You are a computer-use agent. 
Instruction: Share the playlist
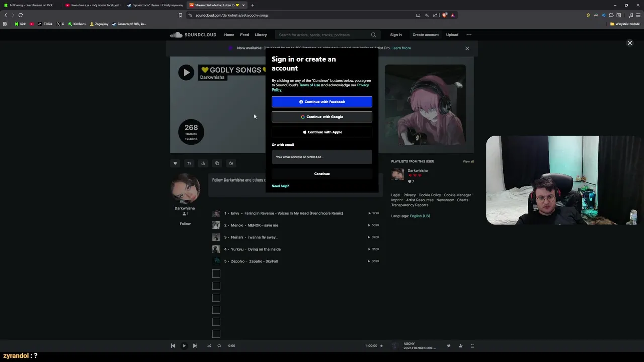203,163
